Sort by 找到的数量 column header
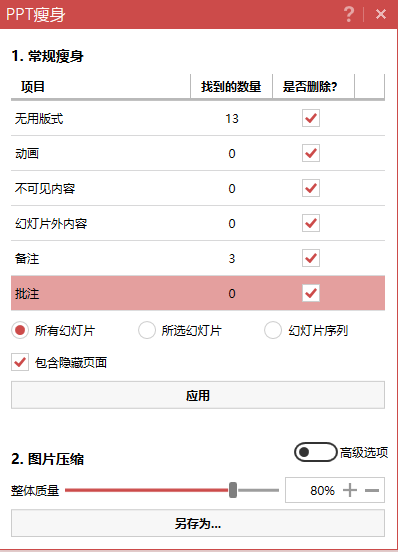The height and width of the screenshot is (552, 398). pyautogui.click(x=231, y=86)
